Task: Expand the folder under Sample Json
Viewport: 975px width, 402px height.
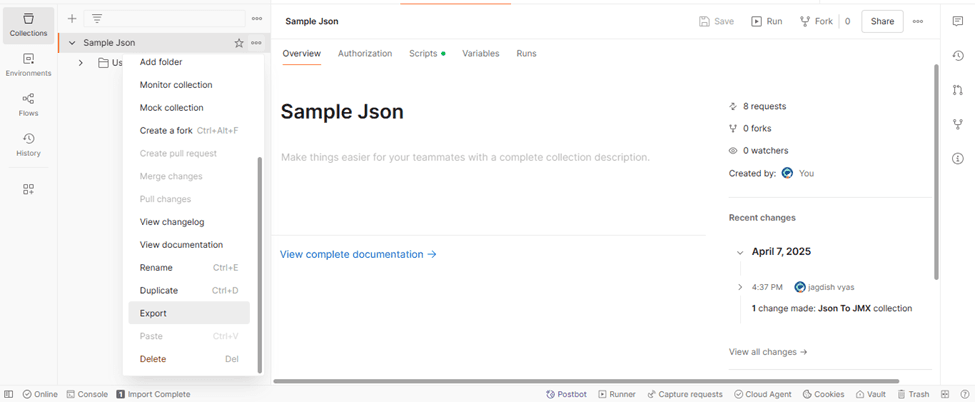Action: (x=81, y=63)
